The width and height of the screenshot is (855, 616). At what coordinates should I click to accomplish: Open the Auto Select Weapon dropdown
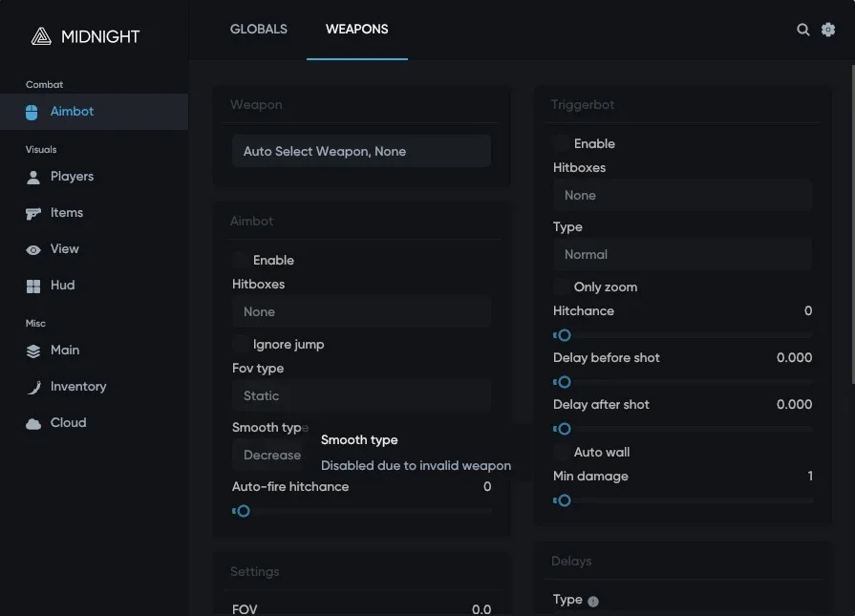361,151
